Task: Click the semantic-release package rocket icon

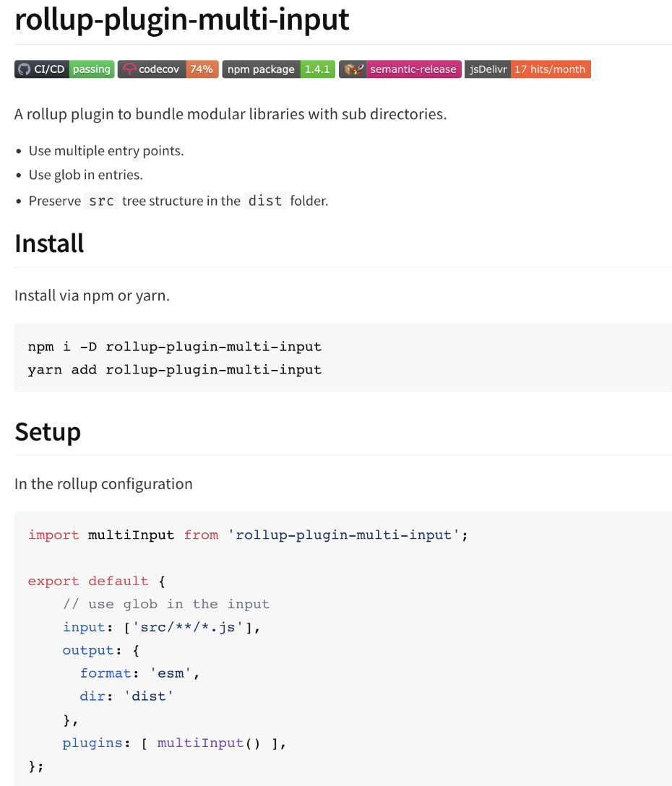Action: [353, 69]
